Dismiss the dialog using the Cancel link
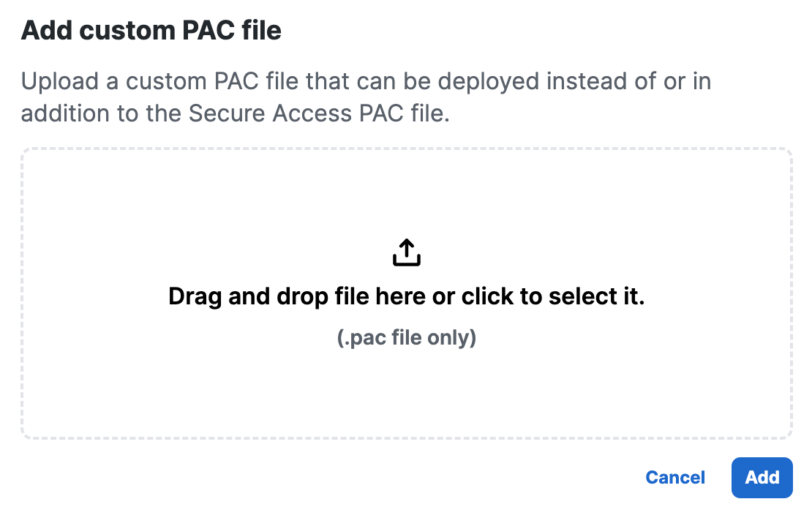 674,478
